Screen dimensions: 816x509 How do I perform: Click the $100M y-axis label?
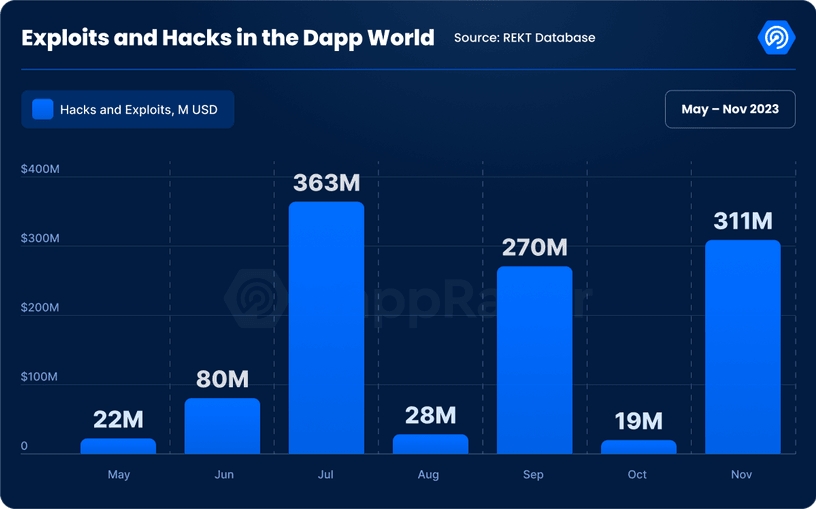(40, 377)
